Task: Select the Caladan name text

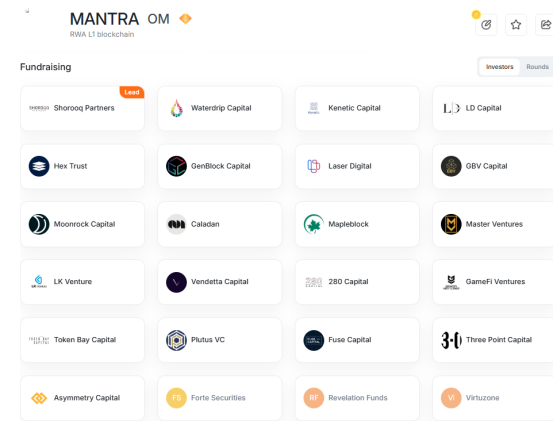Action: (205, 224)
